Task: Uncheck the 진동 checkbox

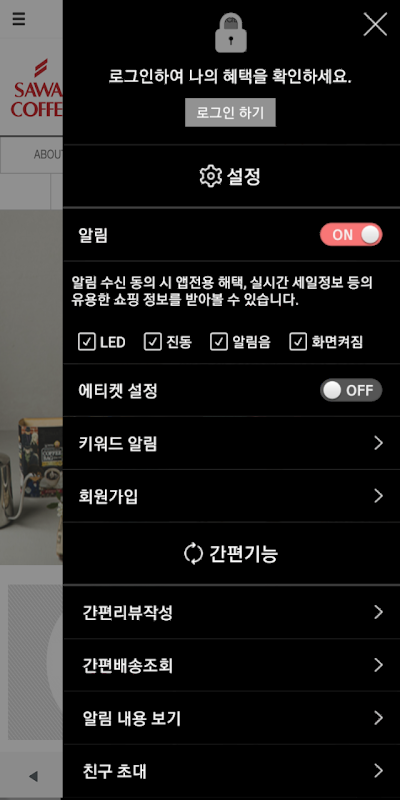Action: (x=153, y=342)
